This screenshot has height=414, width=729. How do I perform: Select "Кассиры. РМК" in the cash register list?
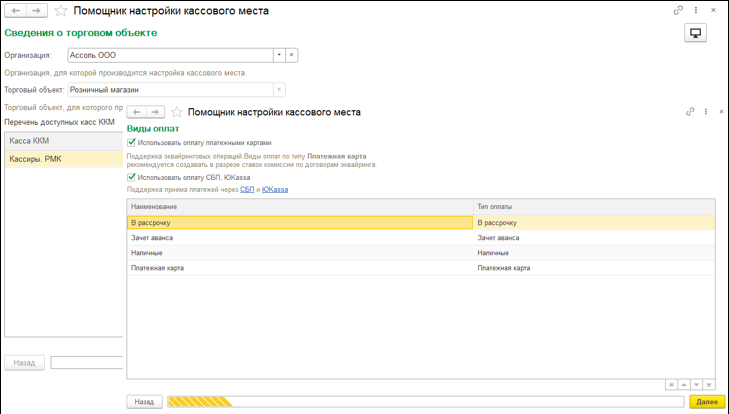[x=35, y=159]
